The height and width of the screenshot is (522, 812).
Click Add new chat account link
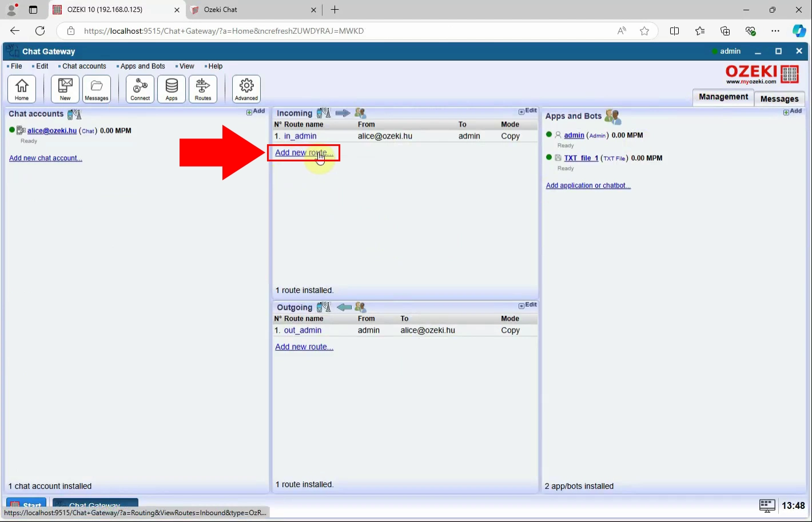(46, 158)
